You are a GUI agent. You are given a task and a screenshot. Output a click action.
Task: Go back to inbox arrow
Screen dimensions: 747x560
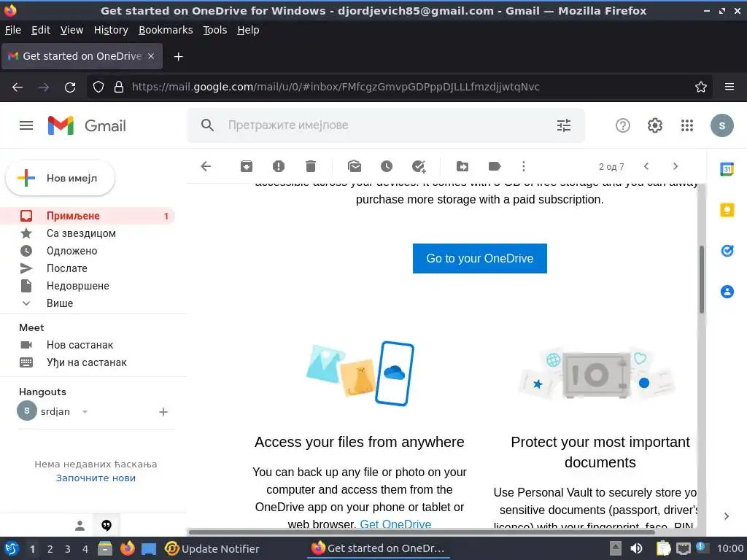click(x=206, y=166)
